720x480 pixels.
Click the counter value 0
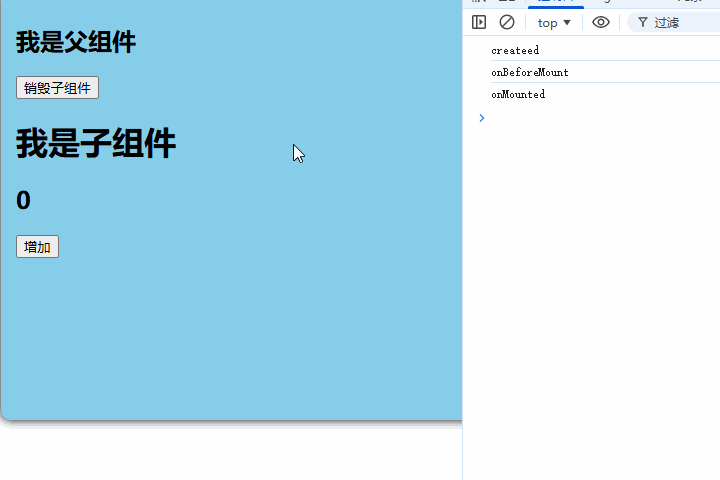pos(23,200)
